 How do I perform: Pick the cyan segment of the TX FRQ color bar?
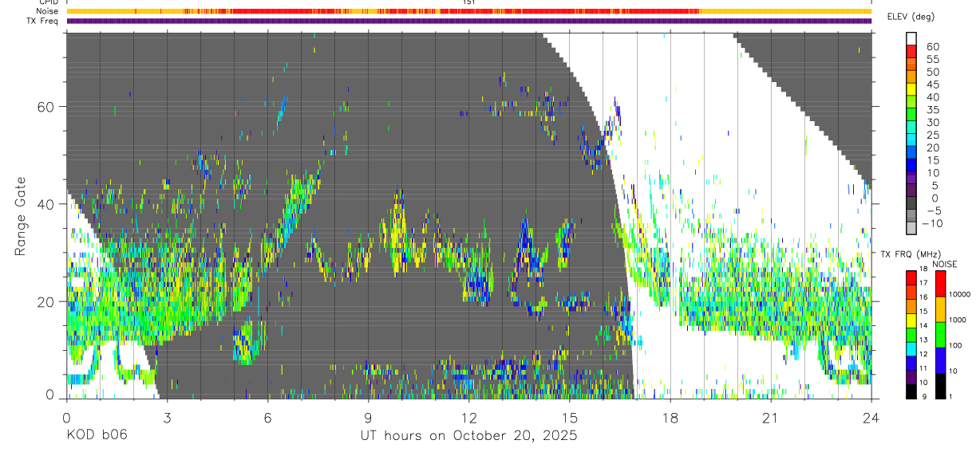[911, 348]
